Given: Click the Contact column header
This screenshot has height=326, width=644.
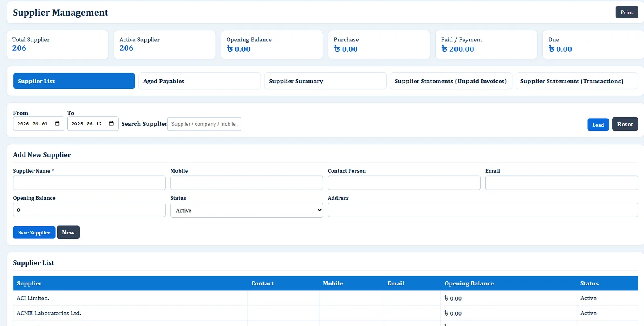Looking at the screenshot, I should (x=283, y=283).
